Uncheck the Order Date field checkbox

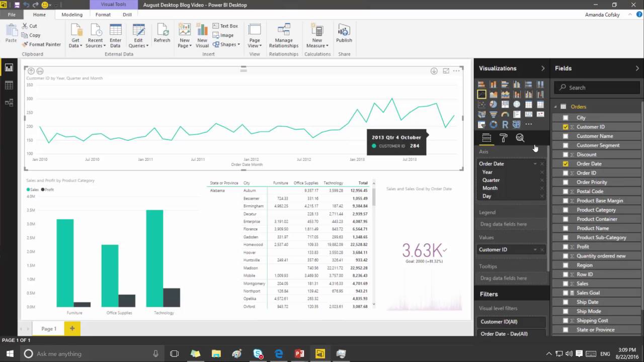pyautogui.click(x=566, y=164)
